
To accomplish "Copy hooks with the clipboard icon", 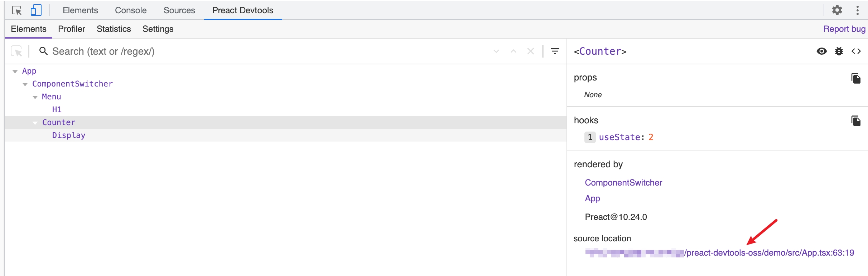I will tap(856, 121).
